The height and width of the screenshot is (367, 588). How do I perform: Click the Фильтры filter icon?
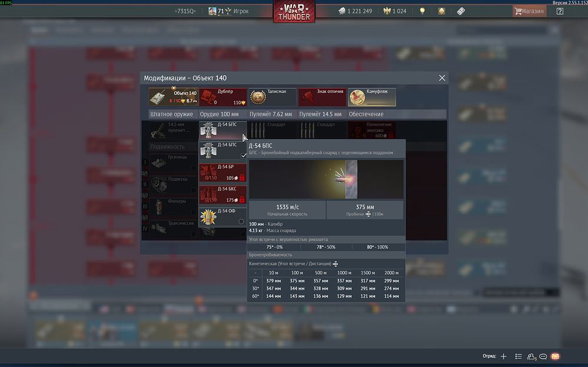click(159, 207)
